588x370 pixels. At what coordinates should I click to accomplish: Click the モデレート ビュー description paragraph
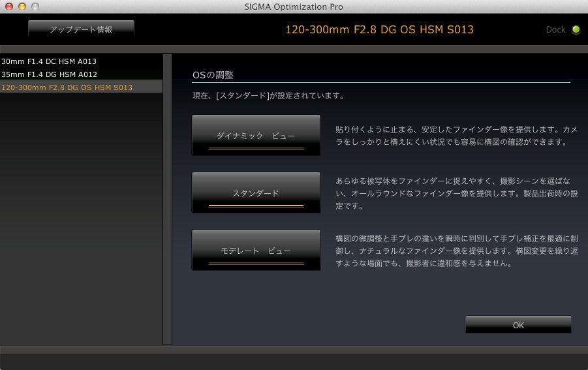[x=457, y=251]
